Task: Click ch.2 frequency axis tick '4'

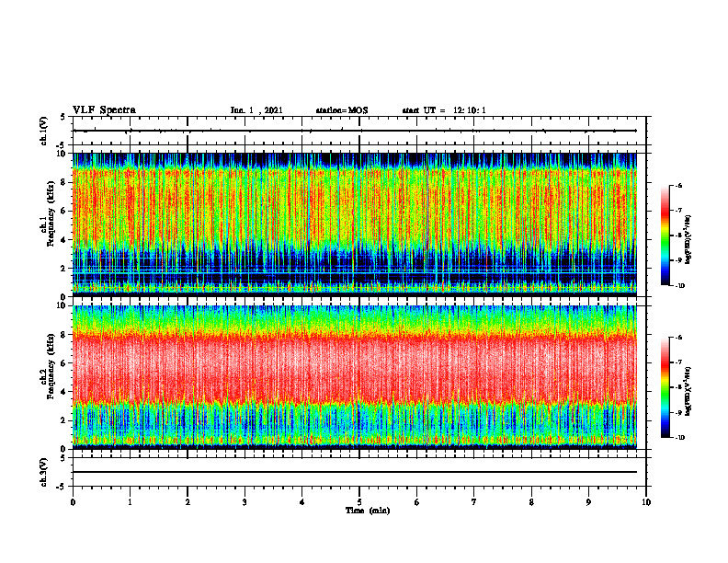Action: 64,392
